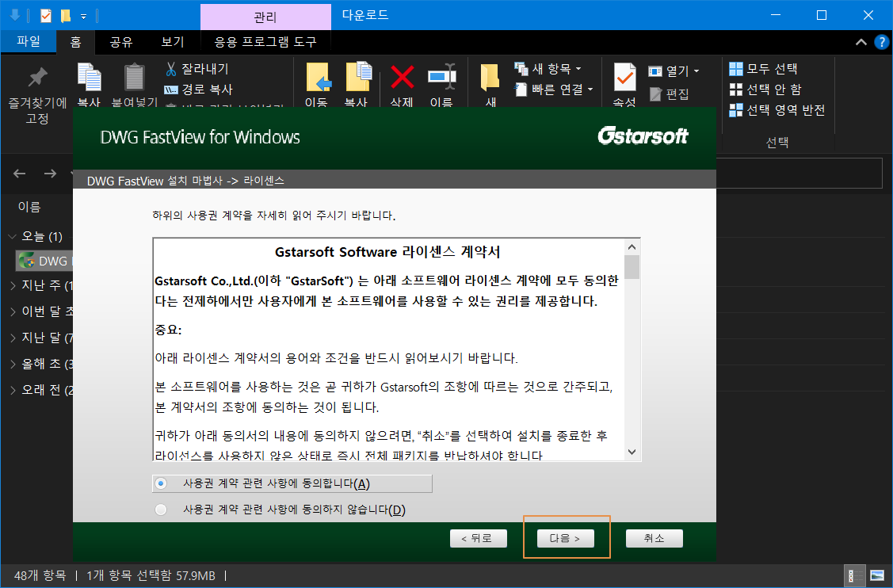This screenshot has height=588, width=893.
Task: Click the Rename icon in the ribbon
Action: 442,76
